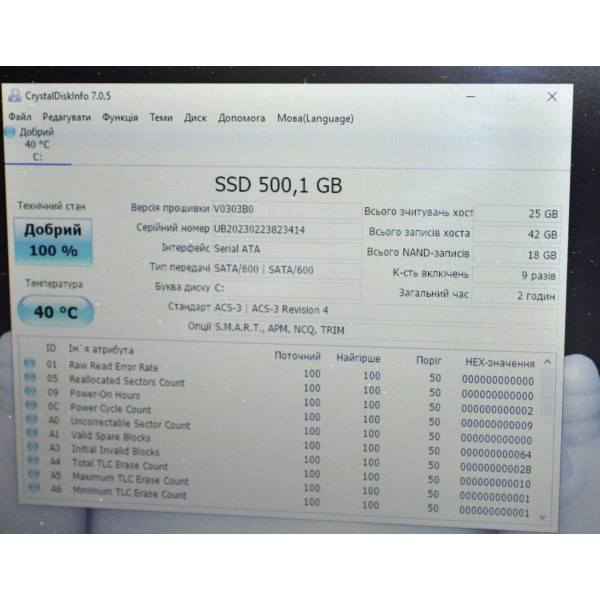Select the Total TLC Erase Count row
The width and height of the screenshot is (600, 600).
(x=279, y=471)
